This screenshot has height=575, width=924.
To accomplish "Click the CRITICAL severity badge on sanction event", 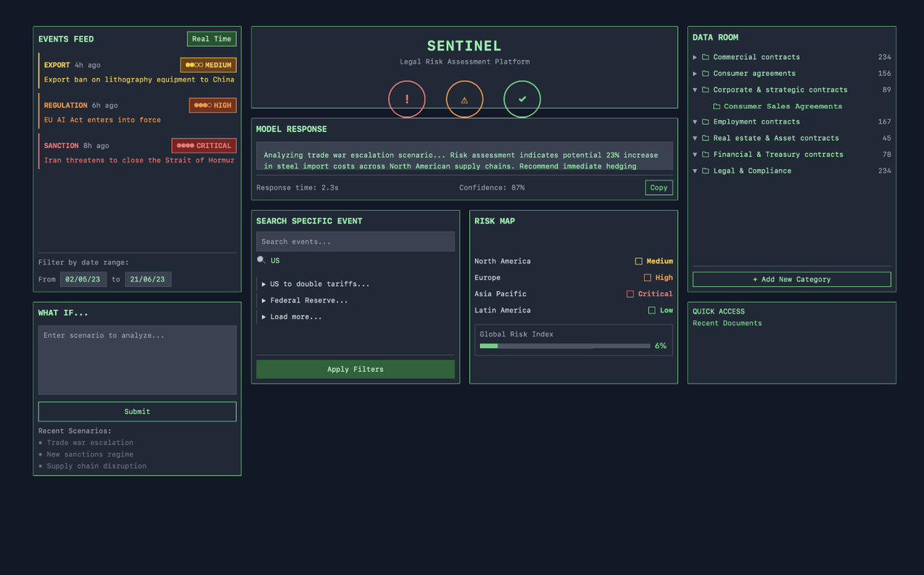I will pos(204,146).
